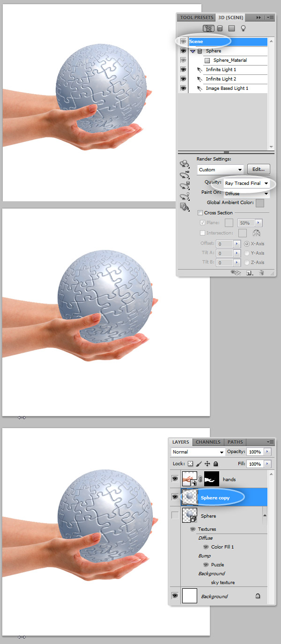This screenshot has width=281, height=644.
Task: Click the Filter By Materials icon
Action: (231, 29)
